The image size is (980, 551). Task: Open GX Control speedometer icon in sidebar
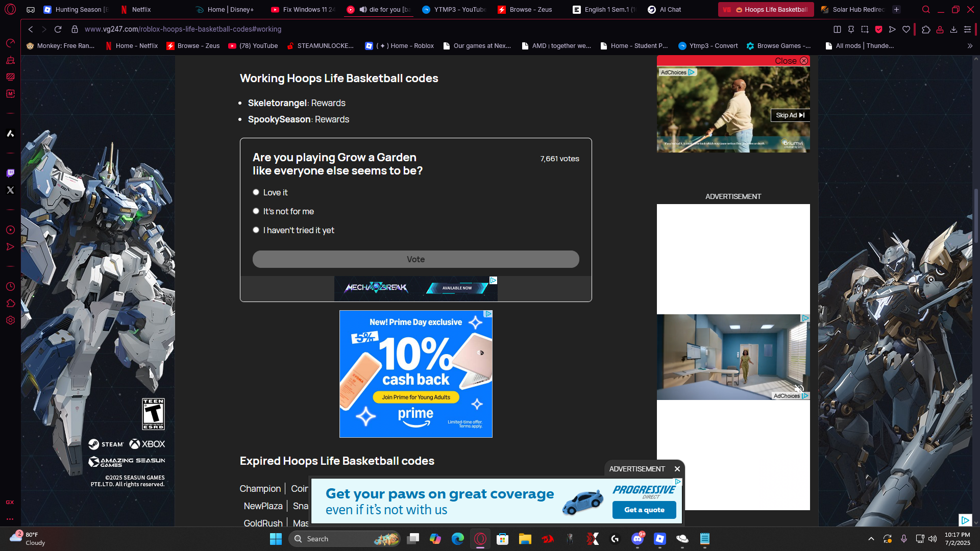click(10, 43)
